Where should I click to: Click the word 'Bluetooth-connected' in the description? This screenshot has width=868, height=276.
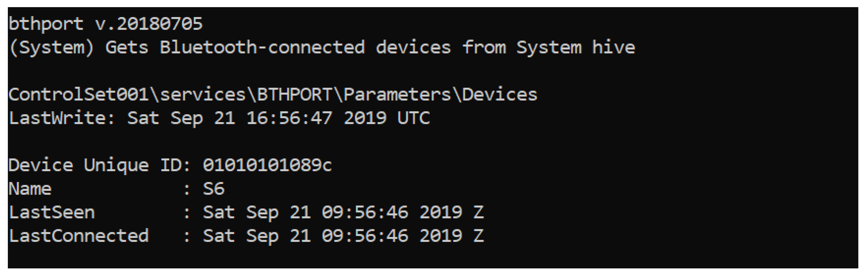(262, 47)
